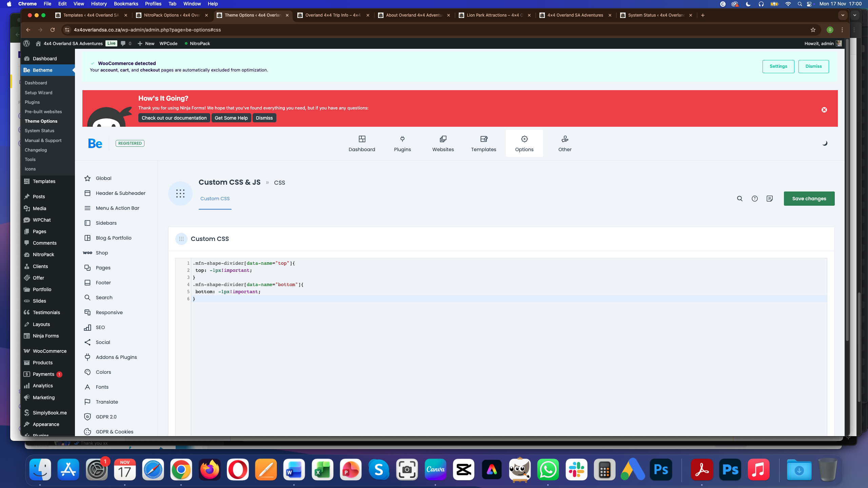
Task: Dismiss the WooCommerce detected notice
Action: pos(813,66)
